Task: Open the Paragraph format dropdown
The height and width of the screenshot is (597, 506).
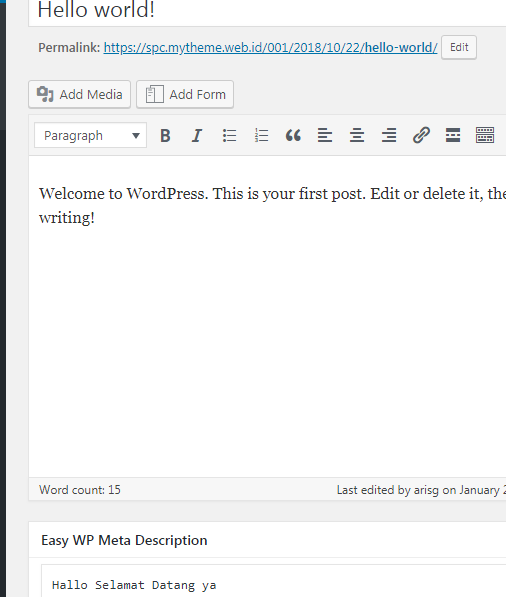Action: coord(90,135)
